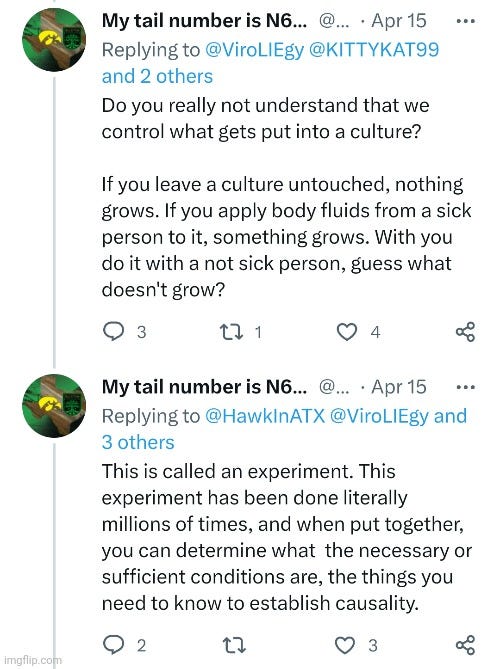Retweet the first tweet about cultures

[231, 332]
